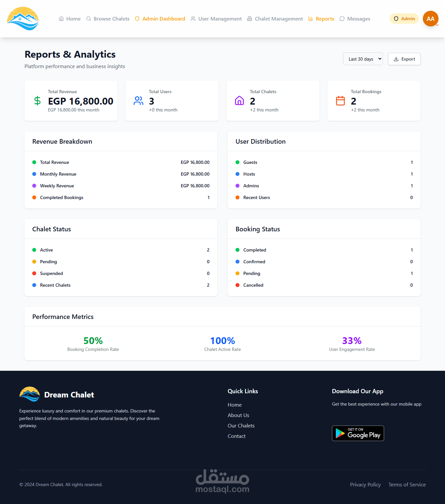
Task: Go to Home in the top navigation
Action: point(70,19)
